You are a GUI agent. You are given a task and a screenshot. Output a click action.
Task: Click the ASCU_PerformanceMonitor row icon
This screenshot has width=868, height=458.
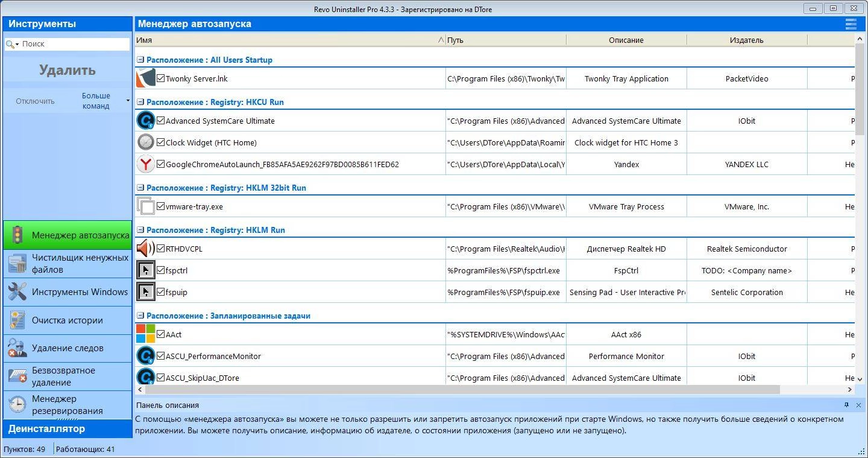[x=145, y=356]
